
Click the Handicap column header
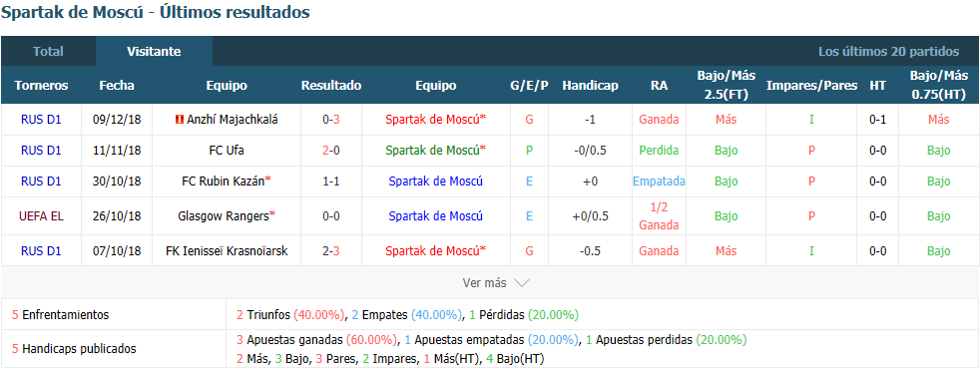(590, 86)
